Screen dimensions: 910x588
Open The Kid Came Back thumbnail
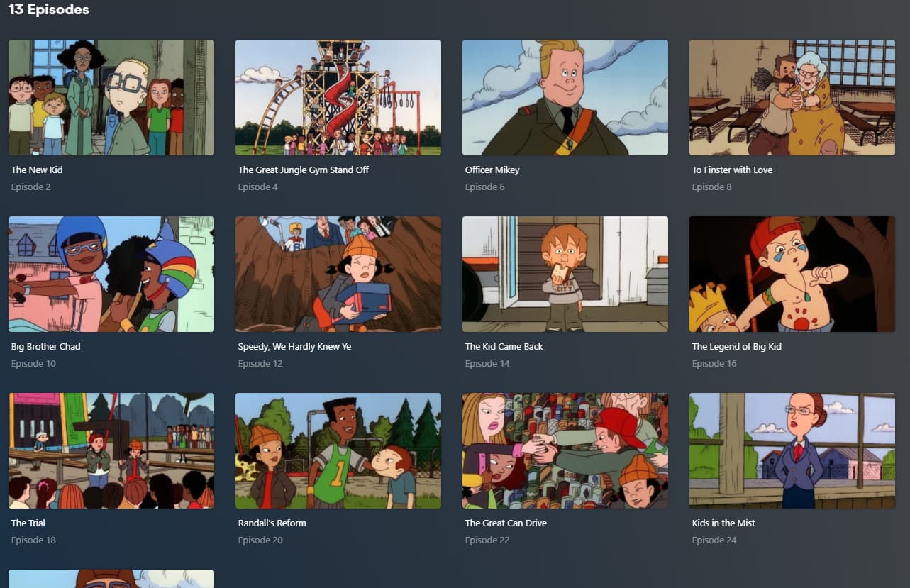pyautogui.click(x=565, y=274)
